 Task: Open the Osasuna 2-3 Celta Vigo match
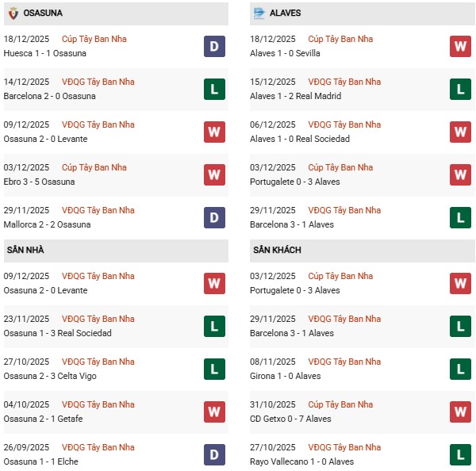point(52,376)
